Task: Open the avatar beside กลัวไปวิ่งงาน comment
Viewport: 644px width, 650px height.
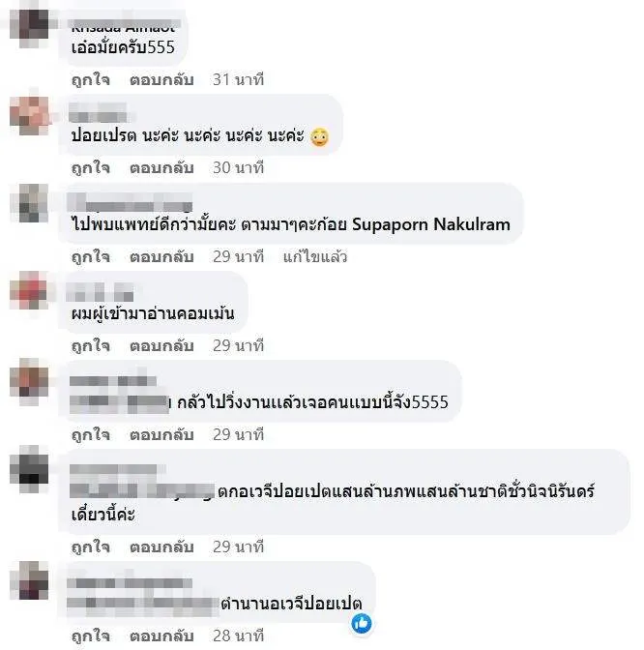Action: click(x=29, y=380)
